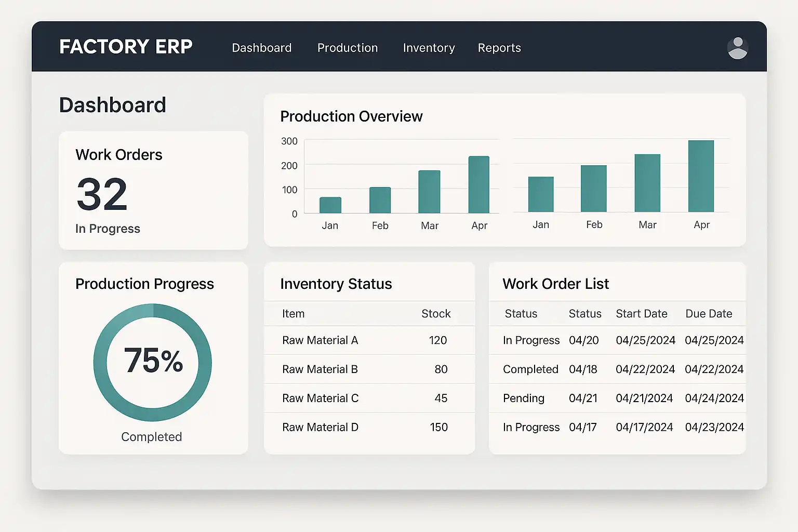Click the first Jan bar in chart
The image size is (798, 532).
click(x=330, y=205)
